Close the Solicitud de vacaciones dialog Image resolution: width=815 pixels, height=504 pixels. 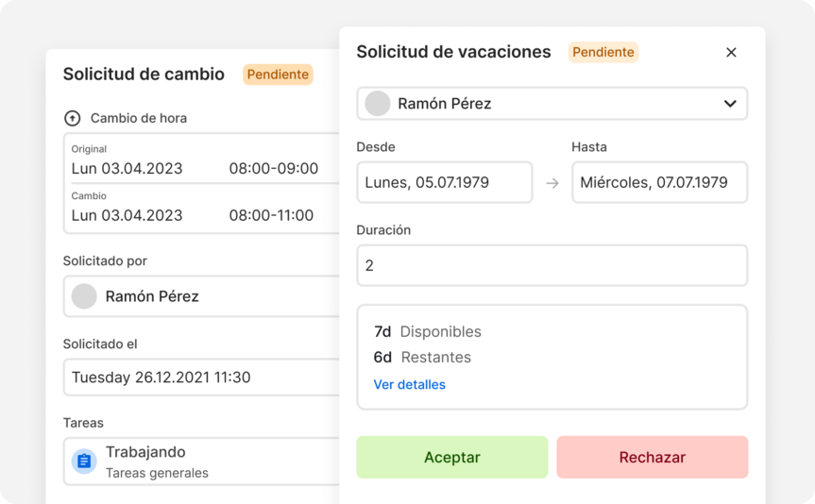pos(731,53)
